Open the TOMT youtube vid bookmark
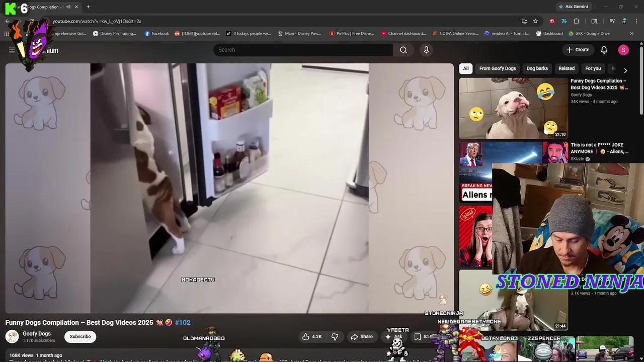The height and width of the screenshot is (362, 644). (x=197, y=34)
